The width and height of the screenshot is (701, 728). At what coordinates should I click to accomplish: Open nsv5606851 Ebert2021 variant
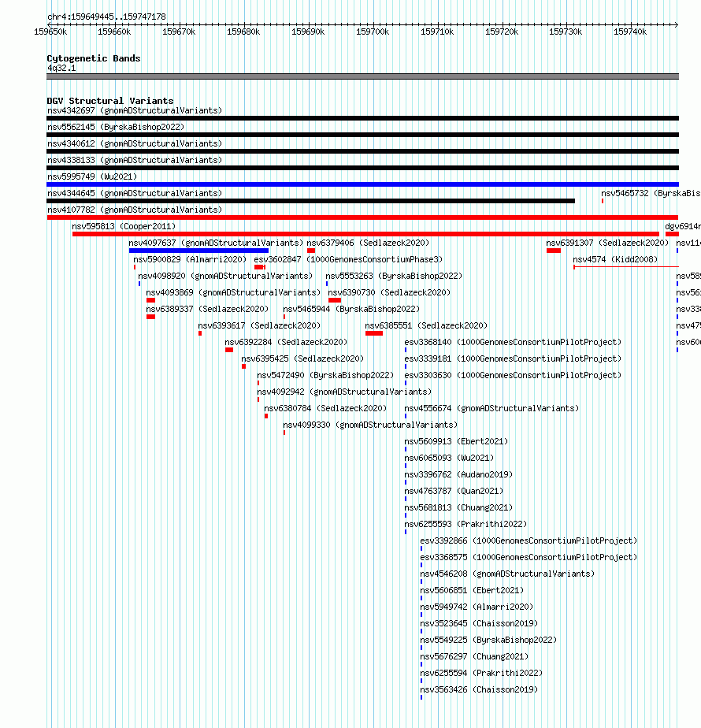(x=472, y=591)
